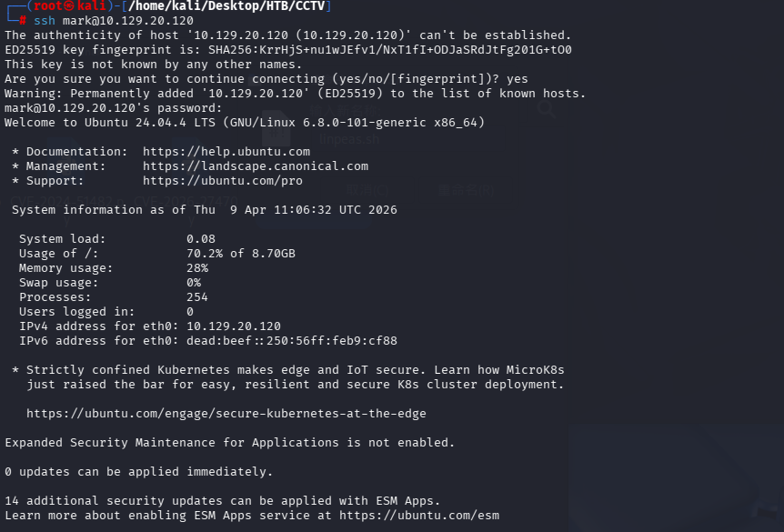784x532 pixels.
Task: Click the kali skull symbol in the prompt
Action: coord(69,6)
